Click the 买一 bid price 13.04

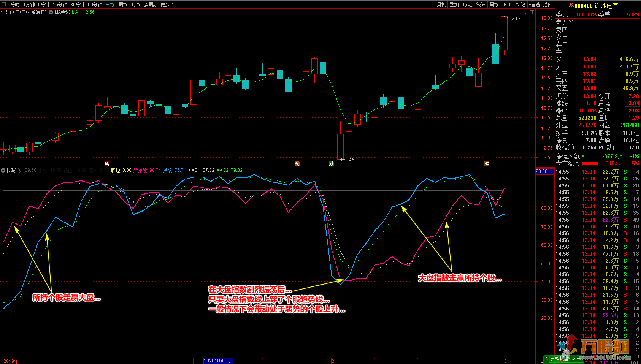coord(590,60)
